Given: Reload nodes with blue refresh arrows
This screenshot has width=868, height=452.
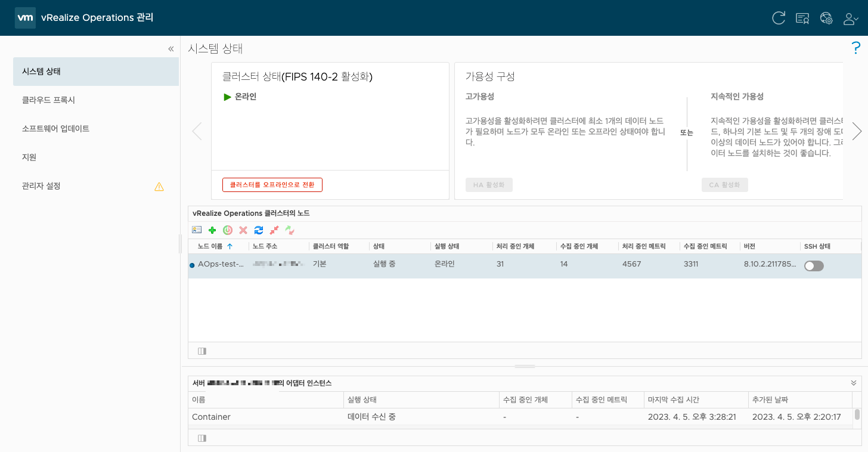Looking at the screenshot, I should [259, 230].
